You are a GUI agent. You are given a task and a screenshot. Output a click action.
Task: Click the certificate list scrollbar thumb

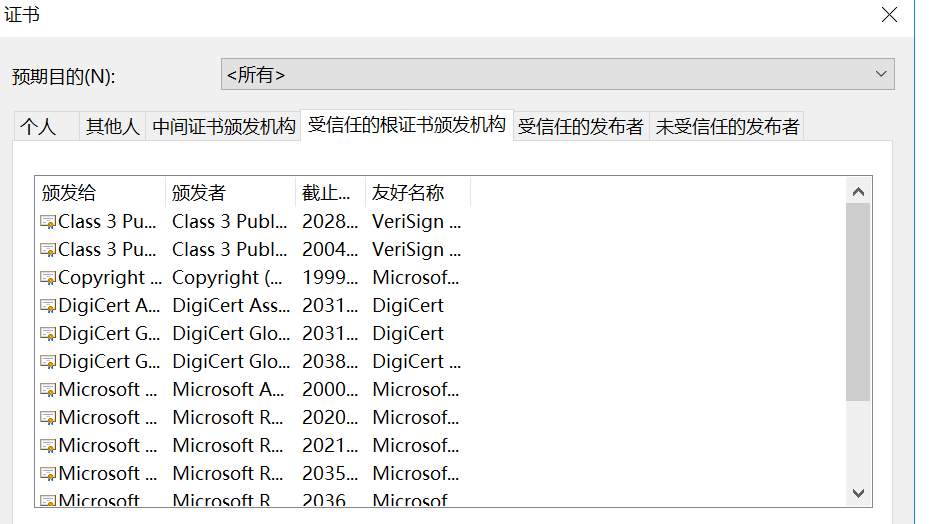[x=859, y=302]
